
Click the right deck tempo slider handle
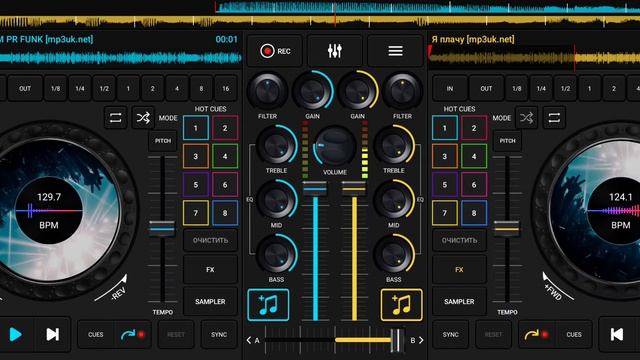(507, 228)
